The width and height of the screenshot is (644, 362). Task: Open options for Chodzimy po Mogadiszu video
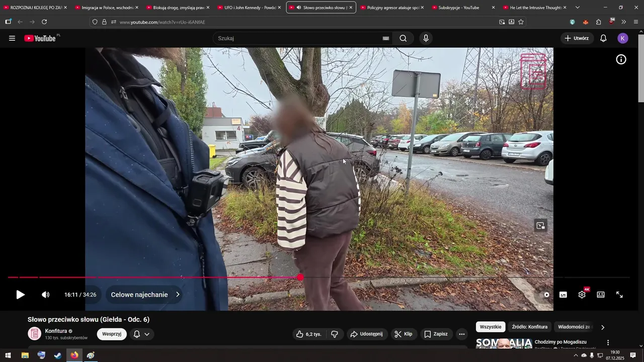click(x=608, y=342)
